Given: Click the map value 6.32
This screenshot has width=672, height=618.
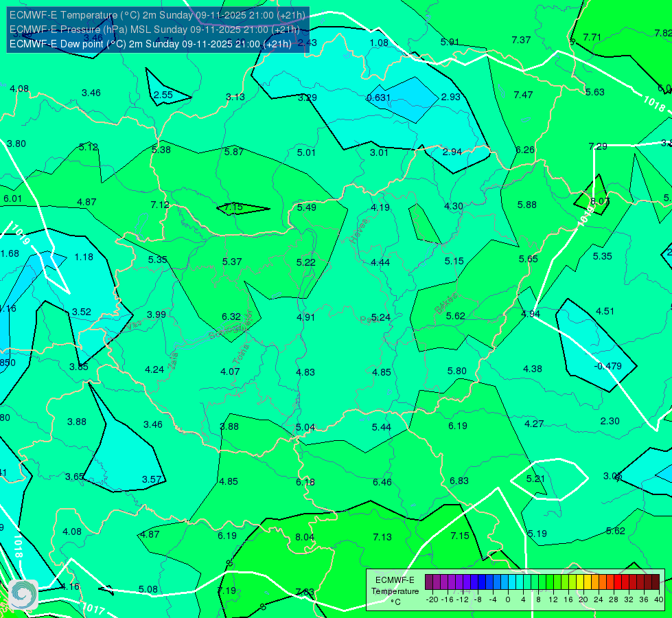Looking at the screenshot, I should [231, 317].
